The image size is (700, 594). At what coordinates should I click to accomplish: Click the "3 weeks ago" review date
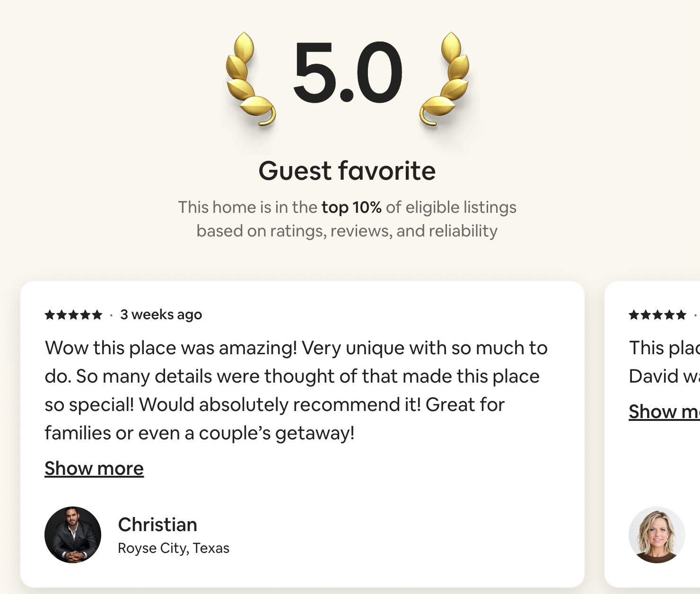tap(161, 314)
